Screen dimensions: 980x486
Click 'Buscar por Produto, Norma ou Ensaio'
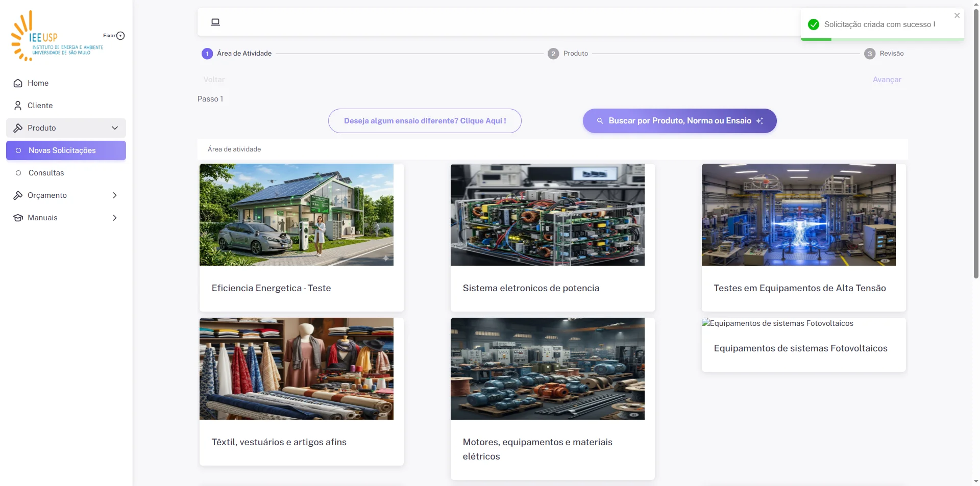click(679, 121)
